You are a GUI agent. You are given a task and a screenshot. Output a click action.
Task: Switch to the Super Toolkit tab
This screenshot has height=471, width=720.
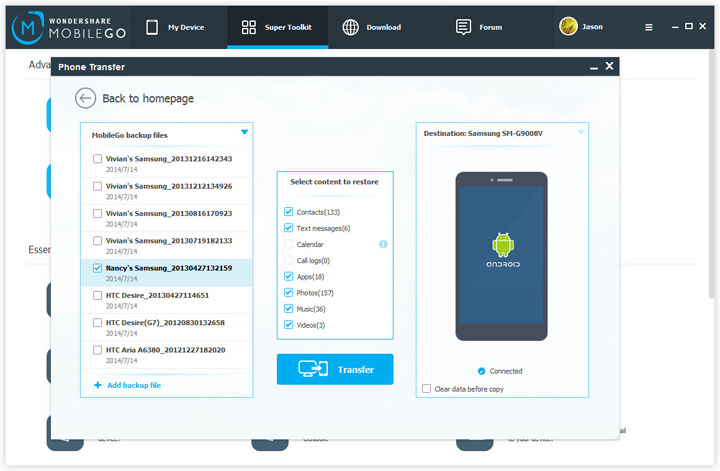(277, 28)
